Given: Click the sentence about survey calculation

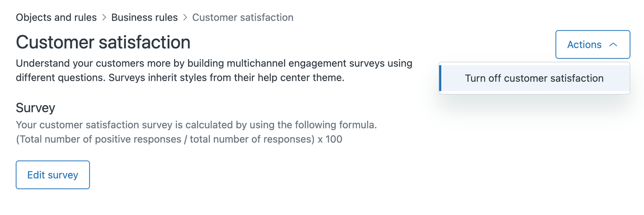Looking at the screenshot, I should 196,125.
